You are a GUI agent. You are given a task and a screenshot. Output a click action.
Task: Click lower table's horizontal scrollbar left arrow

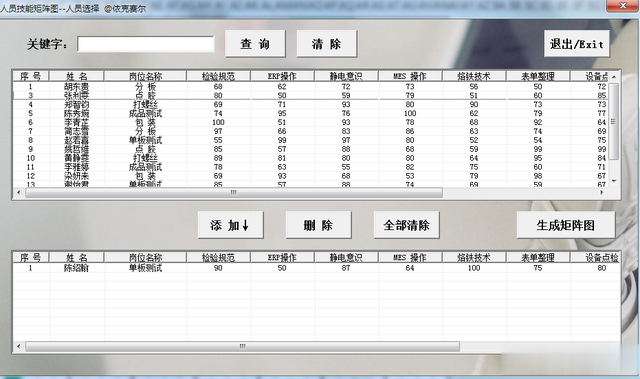pyautogui.click(x=18, y=346)
